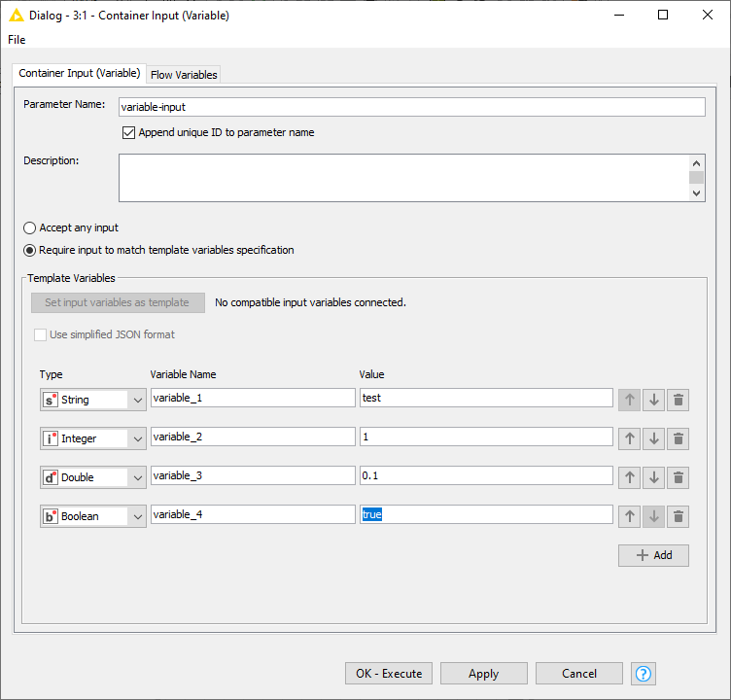This screenshot has height=700, width=731.
Task: Delete the variable_1 row
Action: coord(678,400)
